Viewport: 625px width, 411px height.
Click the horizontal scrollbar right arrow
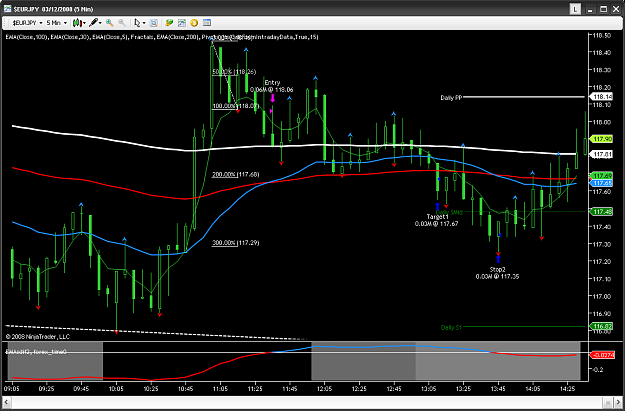pos(618,402)
